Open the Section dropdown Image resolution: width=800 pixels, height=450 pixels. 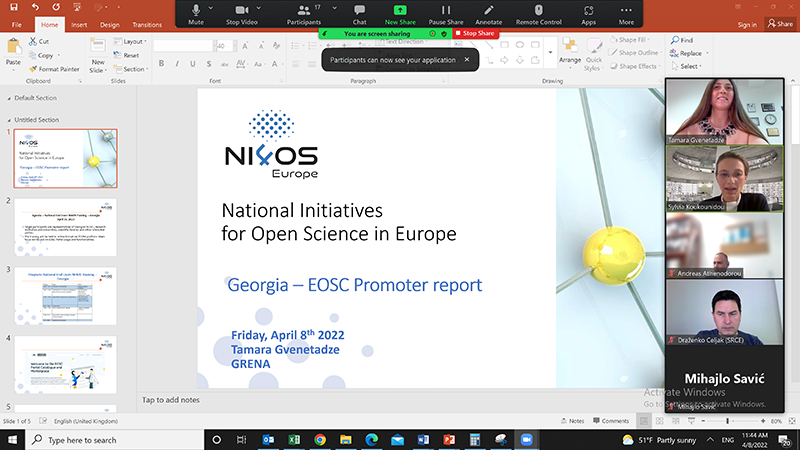(x=131, y=69)
